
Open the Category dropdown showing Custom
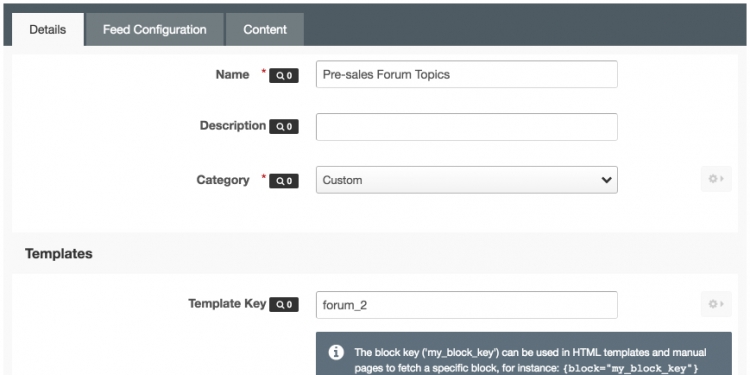click(466, 180)
